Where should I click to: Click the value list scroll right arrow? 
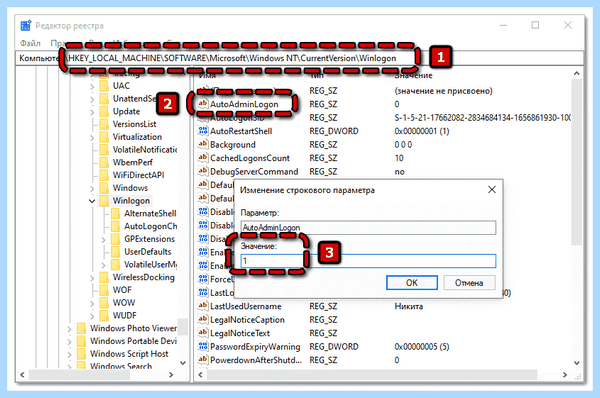click(565, 375)
